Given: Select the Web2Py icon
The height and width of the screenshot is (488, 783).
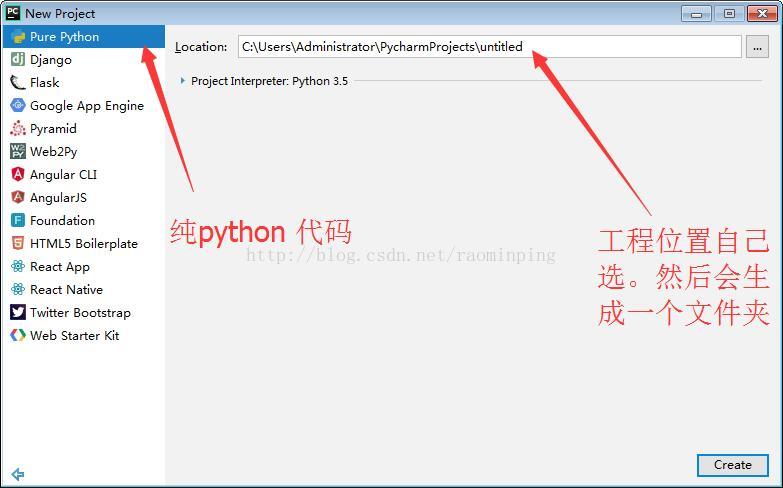Looking at the screenshot, I should [18, 151].
